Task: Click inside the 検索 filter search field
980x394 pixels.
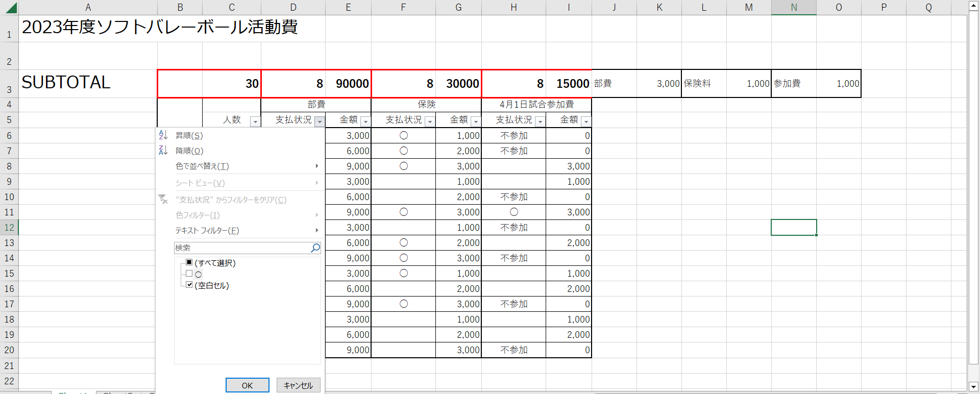Action: click(242, 248)
